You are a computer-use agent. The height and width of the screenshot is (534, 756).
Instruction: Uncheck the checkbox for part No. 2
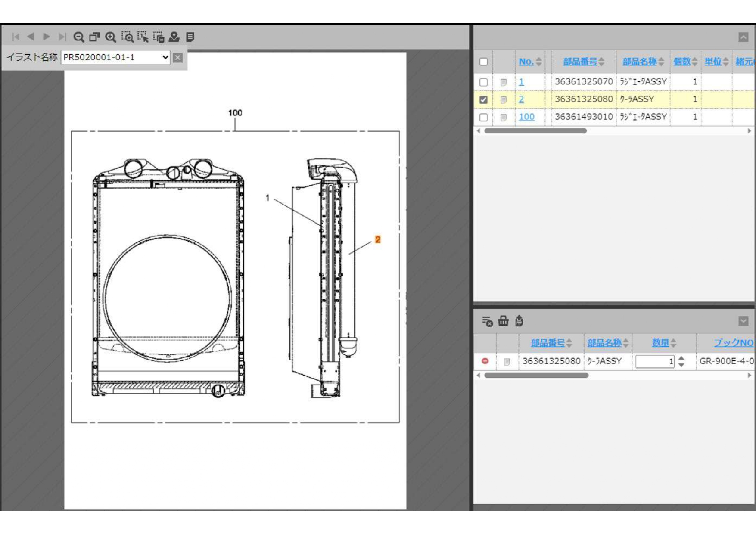(x=483, y=99)
